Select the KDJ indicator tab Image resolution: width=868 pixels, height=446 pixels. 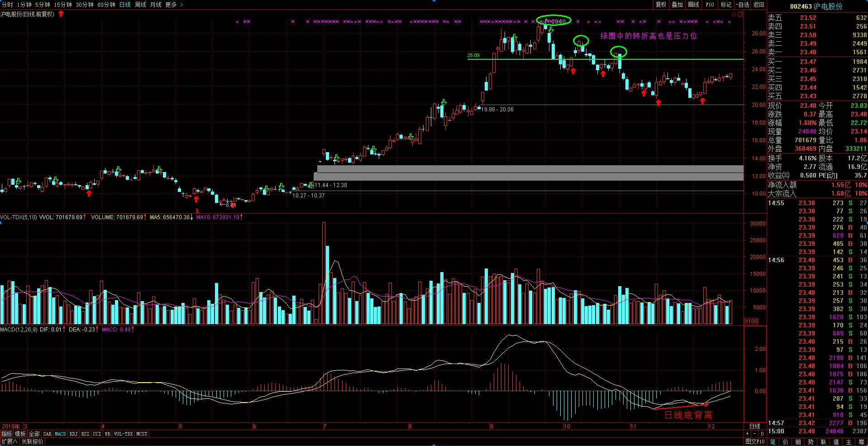(73, 434)
